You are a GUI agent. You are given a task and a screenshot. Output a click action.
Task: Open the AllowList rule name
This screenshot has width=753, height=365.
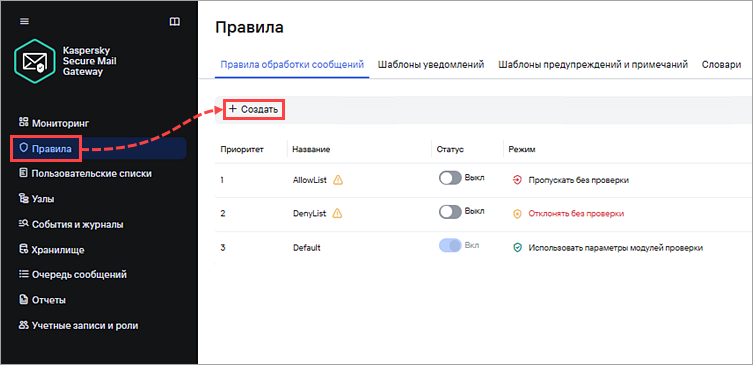tap(310, 180)
